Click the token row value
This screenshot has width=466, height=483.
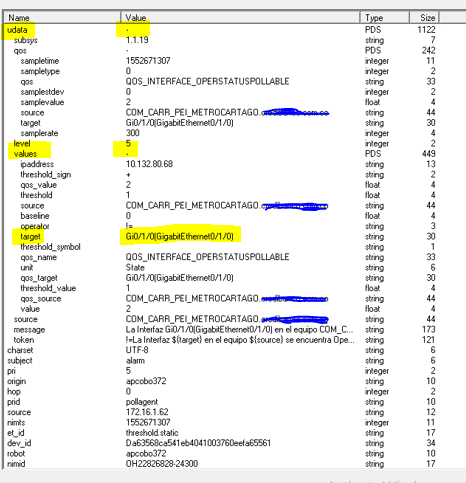click(240, 340)
